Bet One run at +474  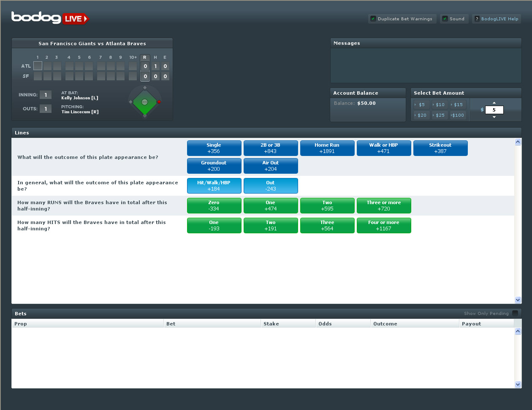(271, 205)
